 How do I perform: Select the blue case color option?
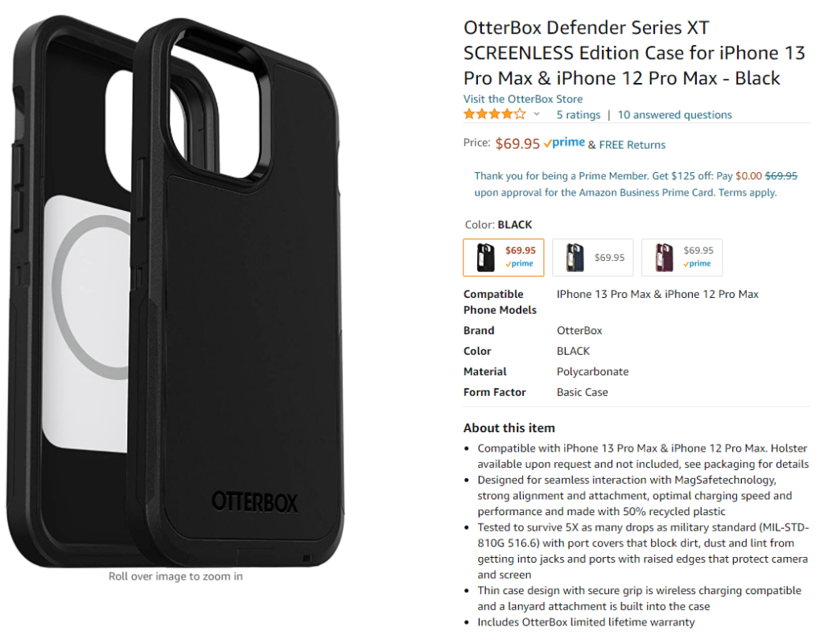[593, 258]
